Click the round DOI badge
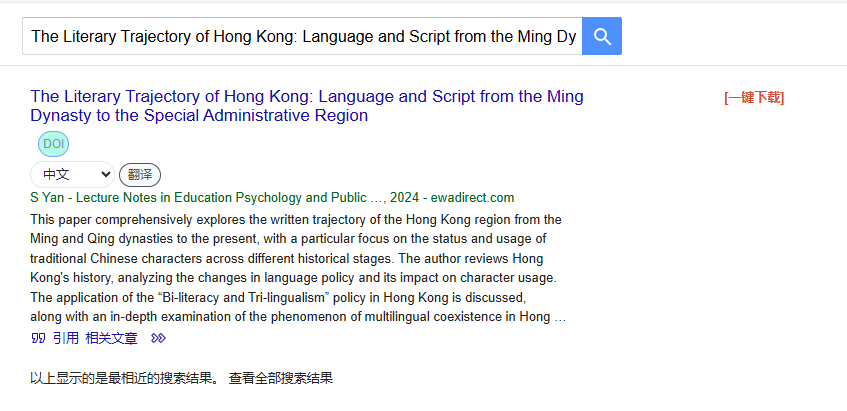 [x=53, y=144]
